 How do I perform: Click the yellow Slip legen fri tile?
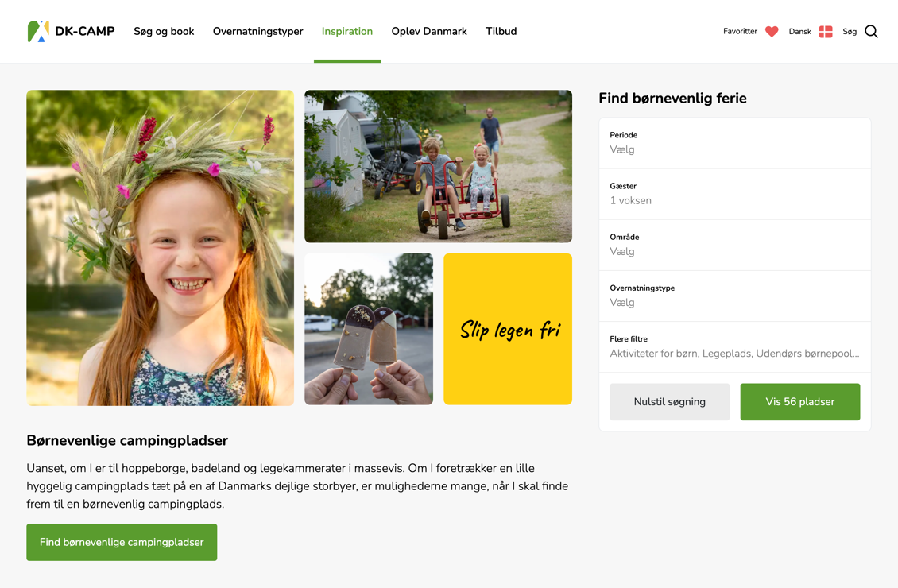pyautogui.click(x=508, y=329)
